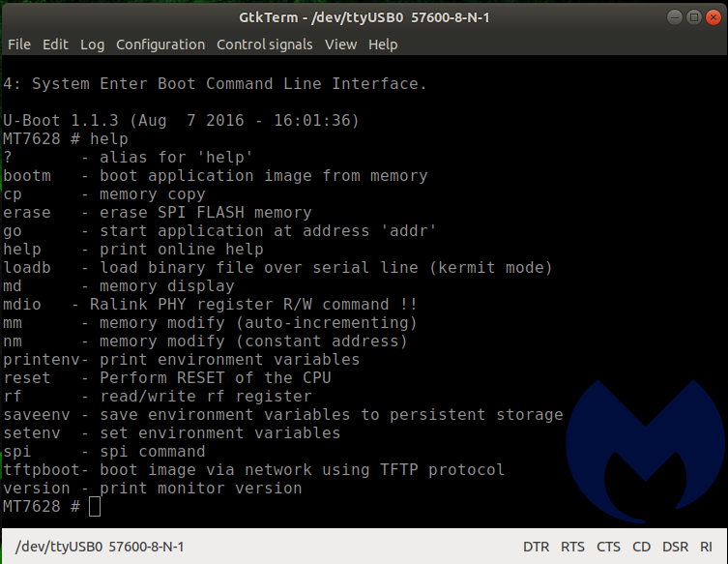Click the DSR signal indicator
728x564 pixels.
(x=675, y=547)
